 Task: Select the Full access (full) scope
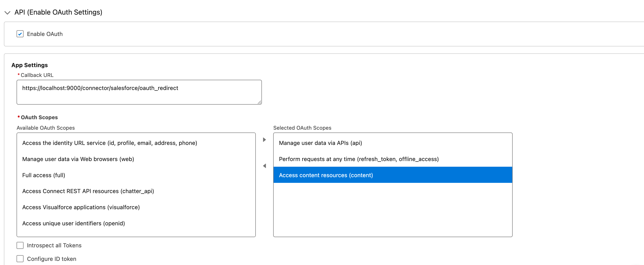pos(44,175)
